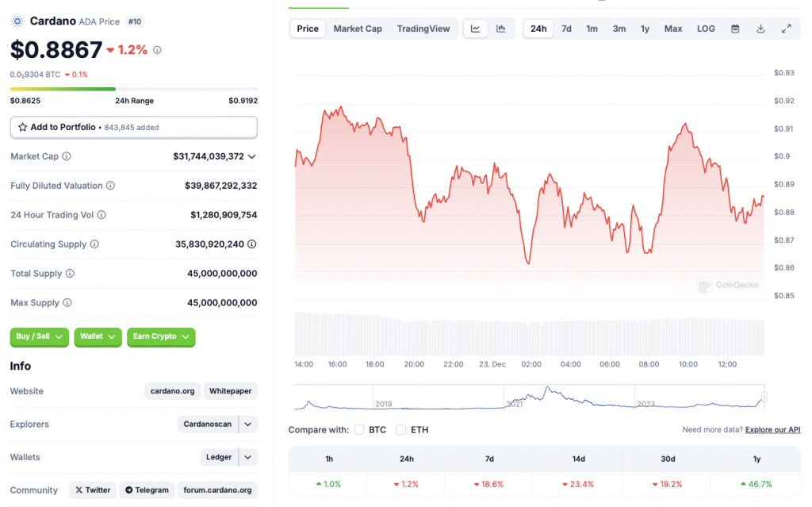
Task: Select 1y time range
Action: [645, 29]
